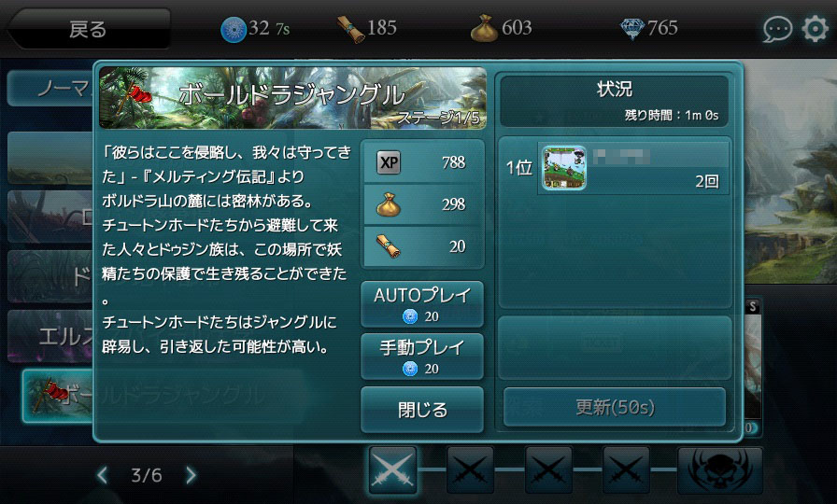This screenshot has width=837, height=504.
Task: Tap the diamond gem currency icon
Action: click(632, 29)
